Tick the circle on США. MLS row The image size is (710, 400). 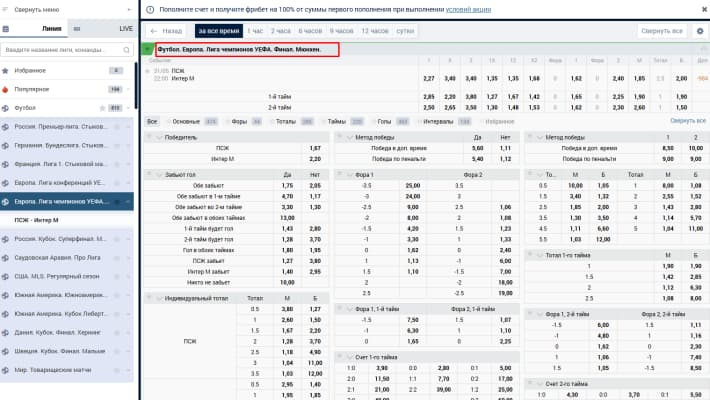tap(117, 276)
